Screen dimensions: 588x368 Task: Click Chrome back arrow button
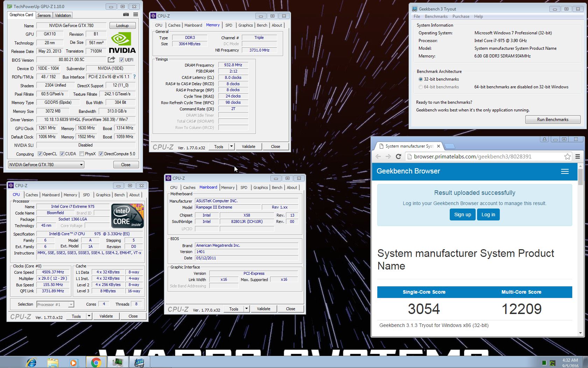(378, 157)
